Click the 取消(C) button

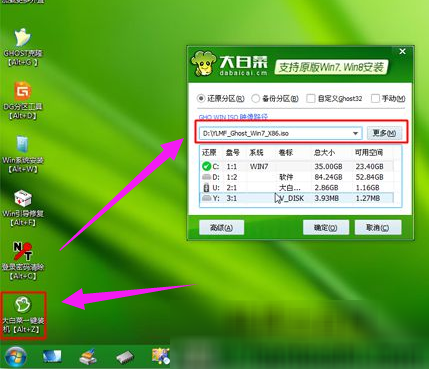coord(378,228)
